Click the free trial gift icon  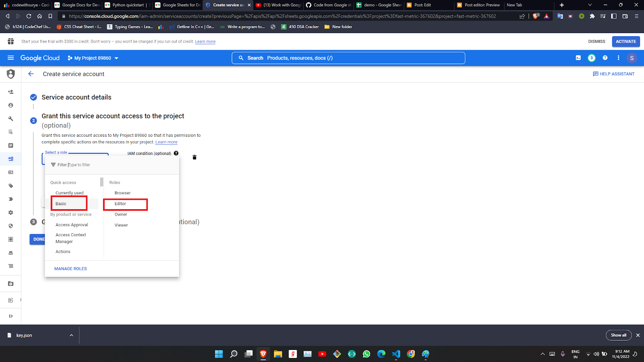click(x=11, y=41)
